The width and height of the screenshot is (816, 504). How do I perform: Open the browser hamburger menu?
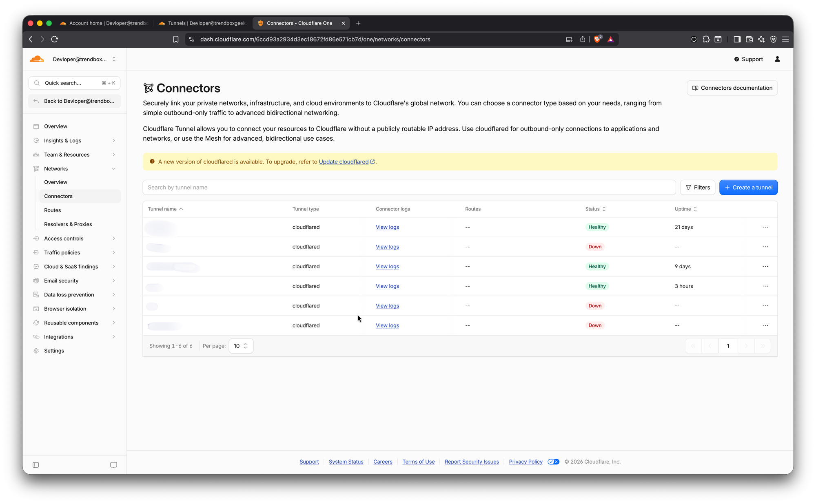point(785,39)
